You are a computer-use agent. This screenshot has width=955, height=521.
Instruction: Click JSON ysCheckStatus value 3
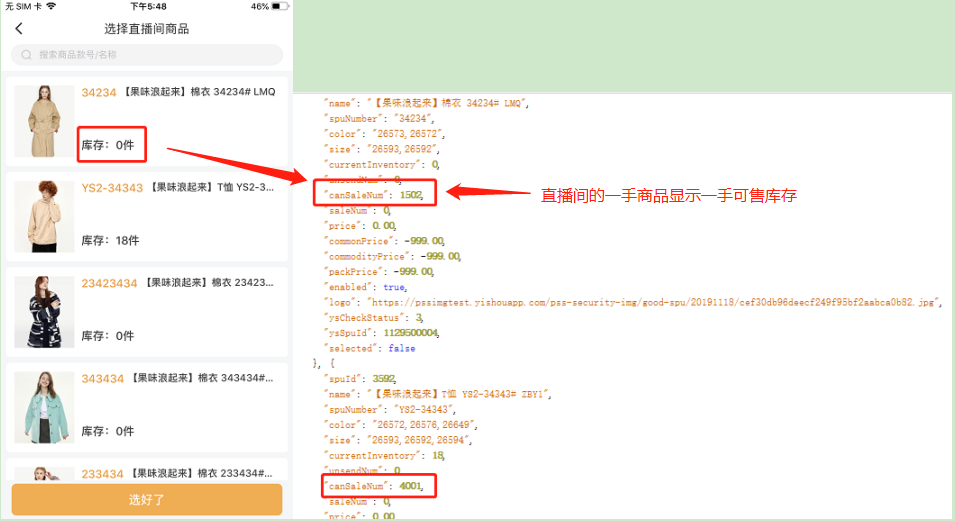click(419, 317)
